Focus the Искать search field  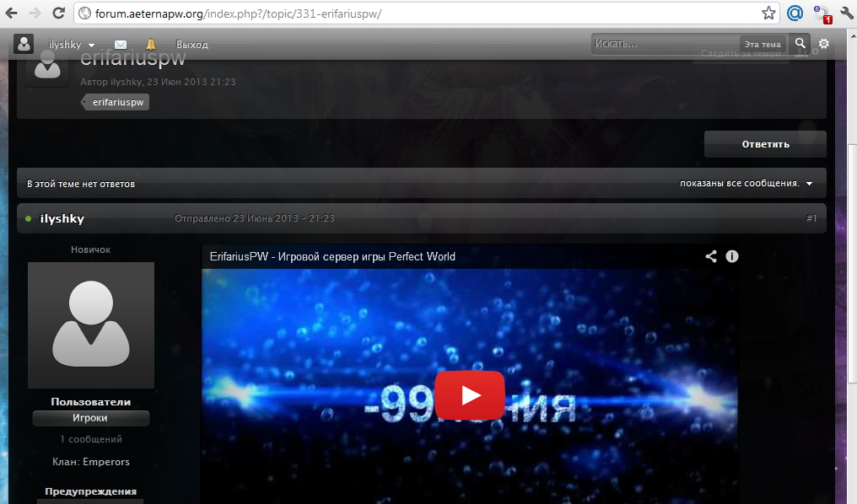pyautogui.click(x=665, y=44)
